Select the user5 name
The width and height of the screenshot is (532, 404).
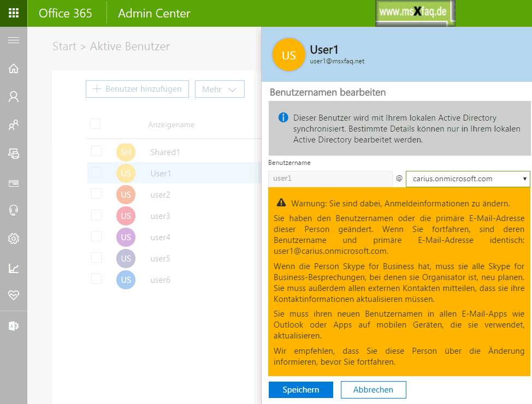tap(160, 259)
